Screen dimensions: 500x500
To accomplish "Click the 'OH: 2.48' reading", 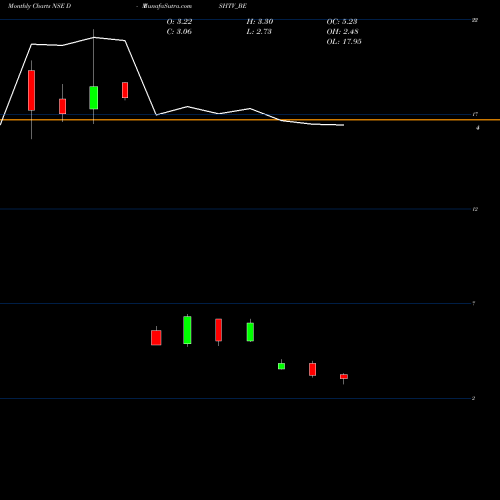I will click(x=342, y=32).
